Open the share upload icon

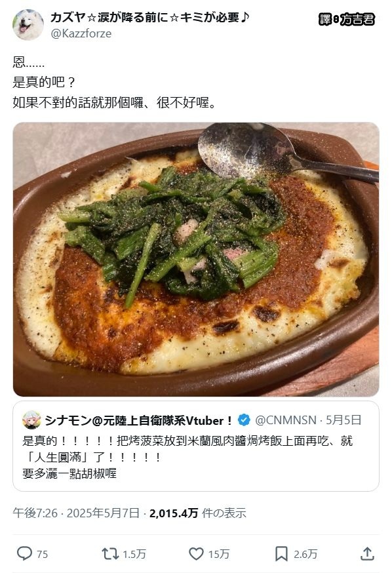(x=367, y=553)
